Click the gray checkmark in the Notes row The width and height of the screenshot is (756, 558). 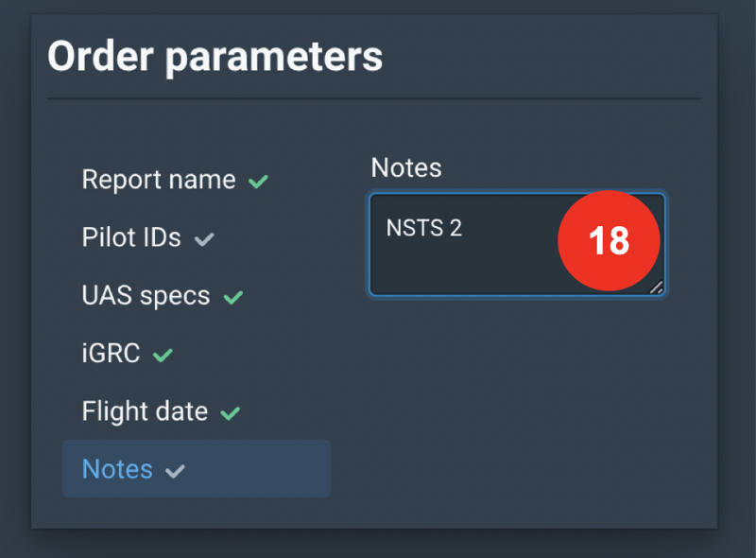[175, 471]
